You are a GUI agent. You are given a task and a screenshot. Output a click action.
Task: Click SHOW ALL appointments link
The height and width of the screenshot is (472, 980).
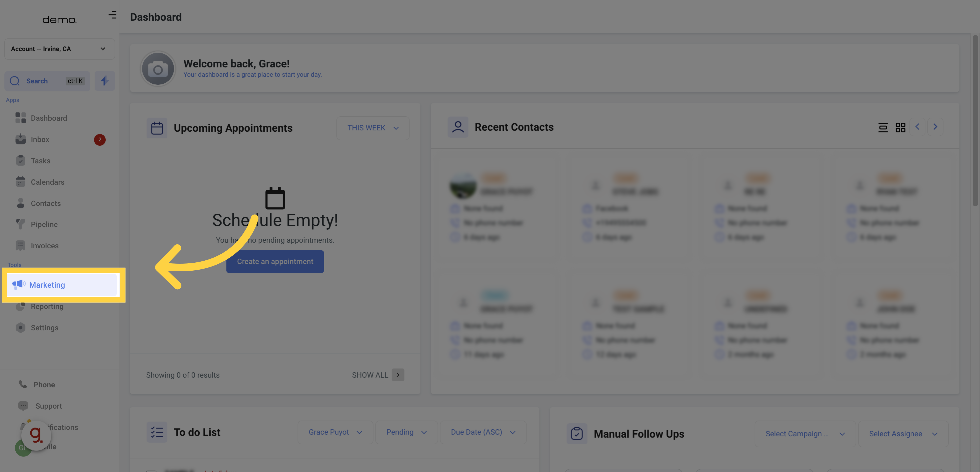(x=370, y=375)
